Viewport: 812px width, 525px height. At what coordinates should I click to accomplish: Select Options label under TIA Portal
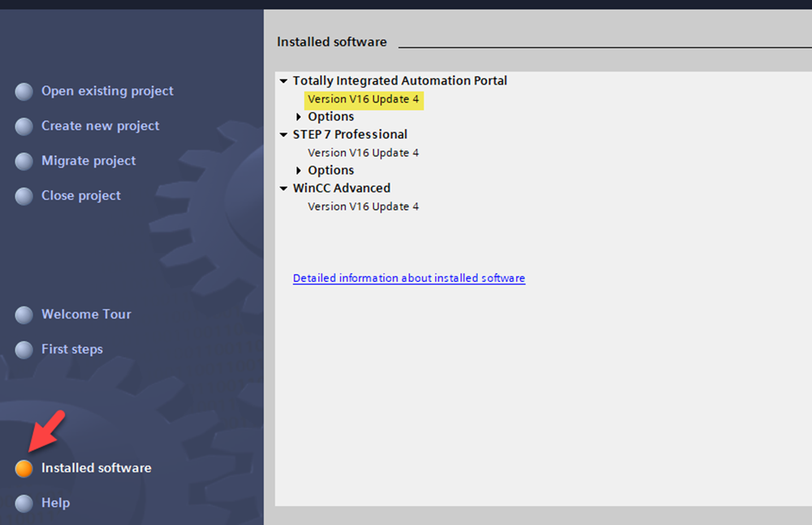[x=331, y=116]
